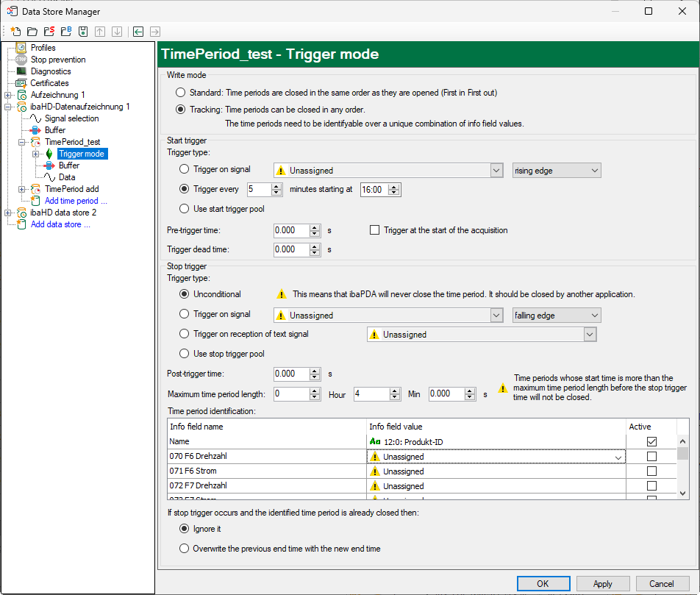The height and width of the screenshot is (595, 700).
Task: Click the Stop prevention stop-sign icon
Action: pos(21,60)
